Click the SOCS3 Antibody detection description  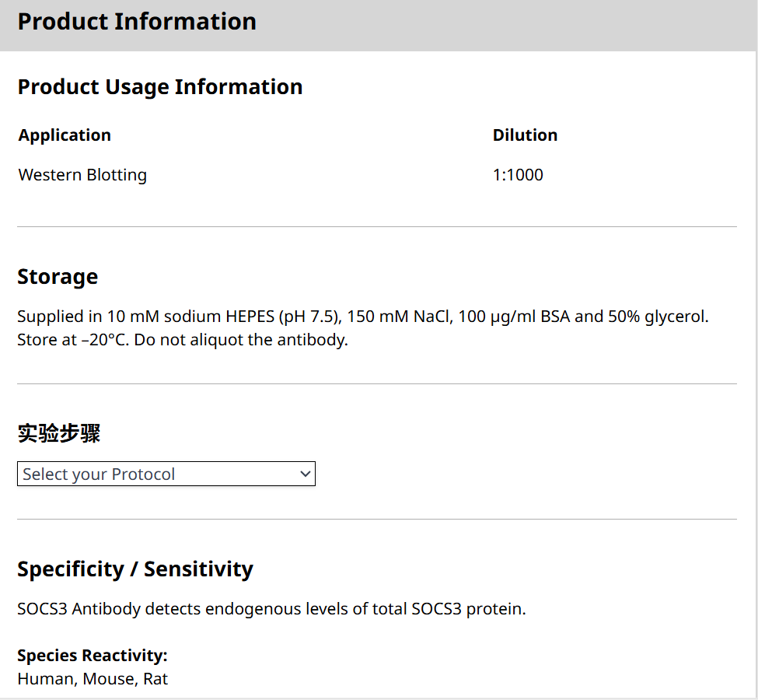[x=271, y=609]
